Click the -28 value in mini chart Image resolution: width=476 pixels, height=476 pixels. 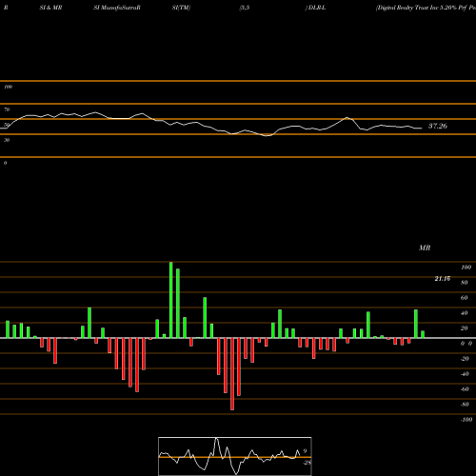pyautogui.click(x=307, y=463)
